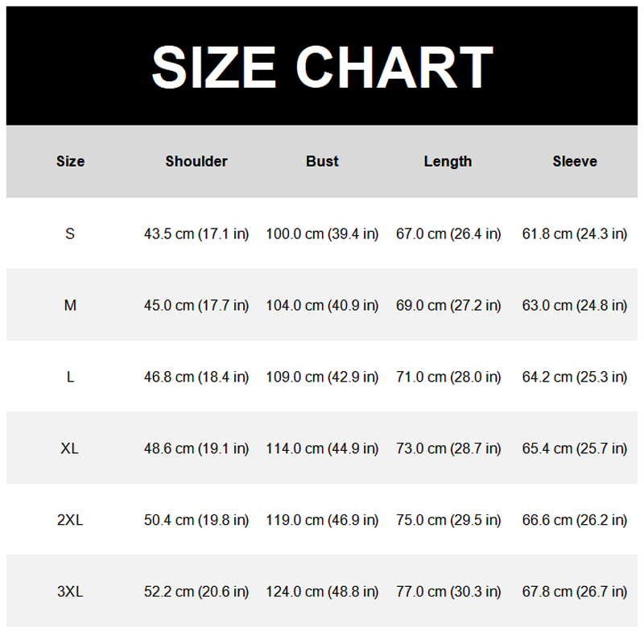Screen dimensions: 644x644
Task: Select the Sleeve column header
Action: click(575, 162)
